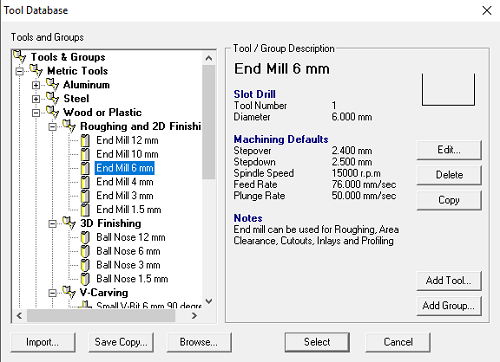
Task: Click the Select button
Action: 317,342
